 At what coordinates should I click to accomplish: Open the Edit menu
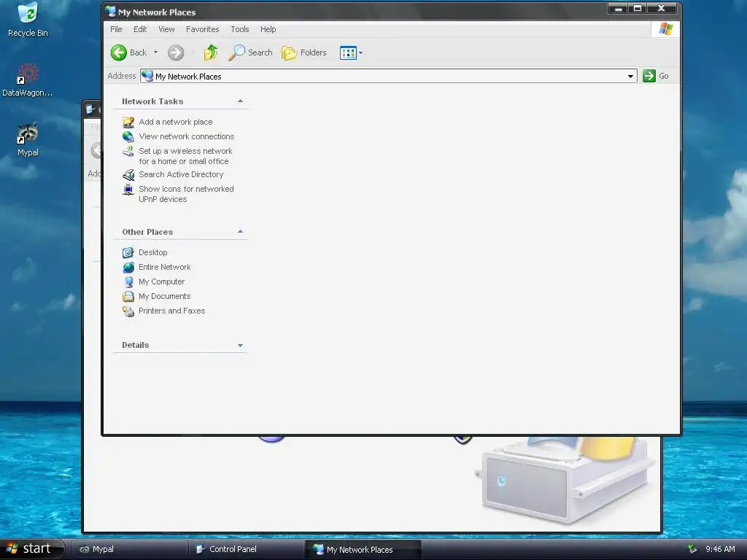(140, 29)
